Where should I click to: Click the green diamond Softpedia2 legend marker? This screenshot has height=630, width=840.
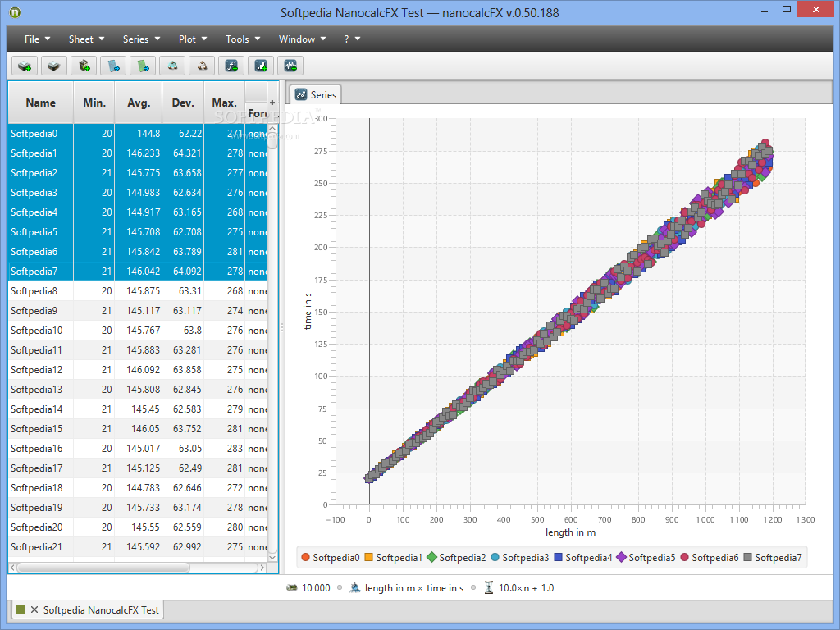431,557
